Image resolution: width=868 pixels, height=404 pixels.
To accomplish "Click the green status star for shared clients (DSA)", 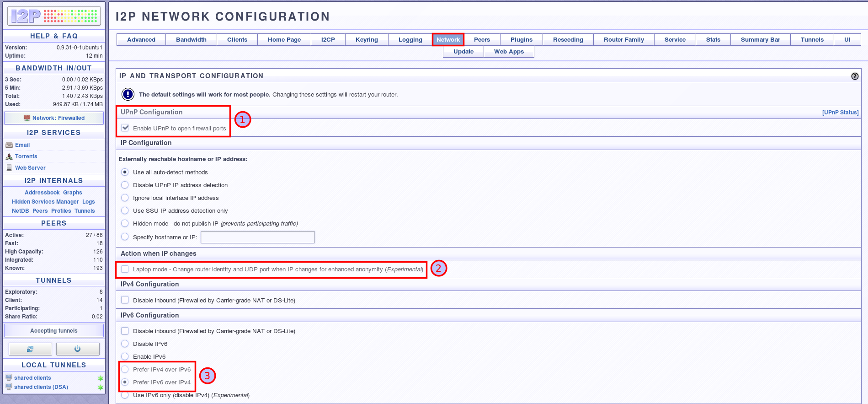I will [x=100, y=388].
